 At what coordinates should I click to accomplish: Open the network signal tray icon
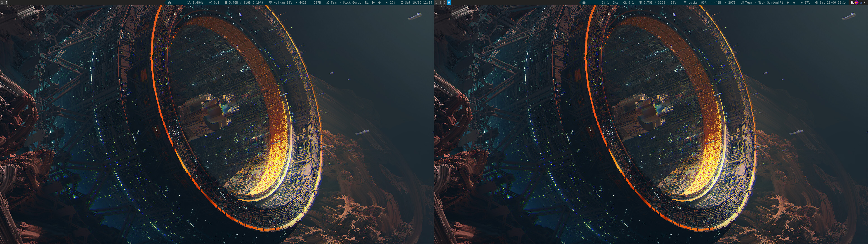click(861, 3)
